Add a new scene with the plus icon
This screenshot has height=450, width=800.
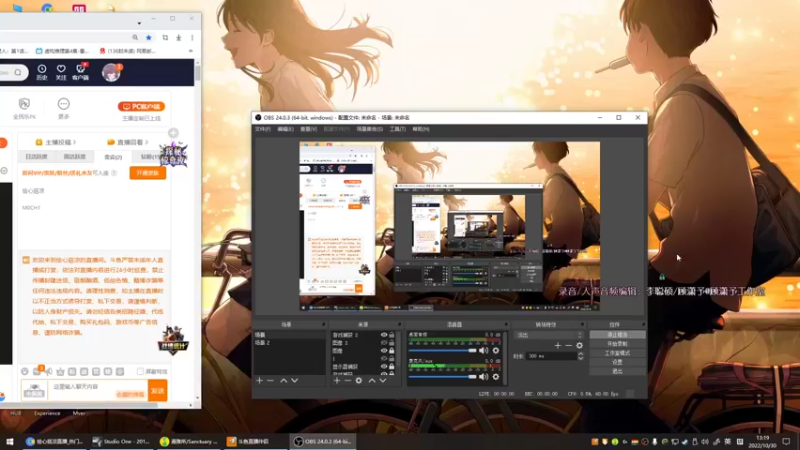click(259, 381)
